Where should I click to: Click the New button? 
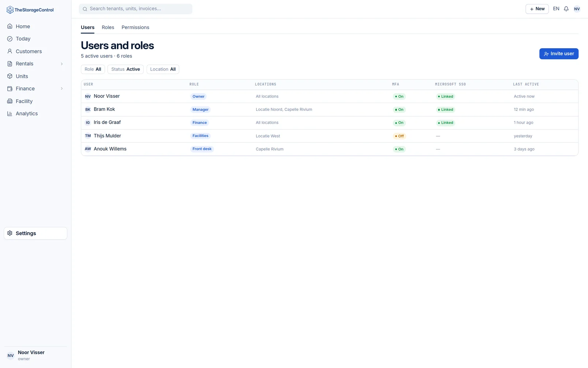click(537, 9)
